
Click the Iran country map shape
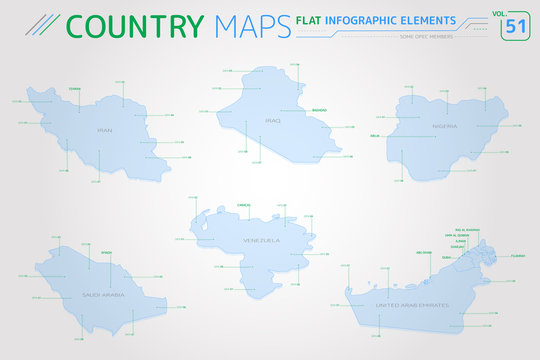[100, 134]
